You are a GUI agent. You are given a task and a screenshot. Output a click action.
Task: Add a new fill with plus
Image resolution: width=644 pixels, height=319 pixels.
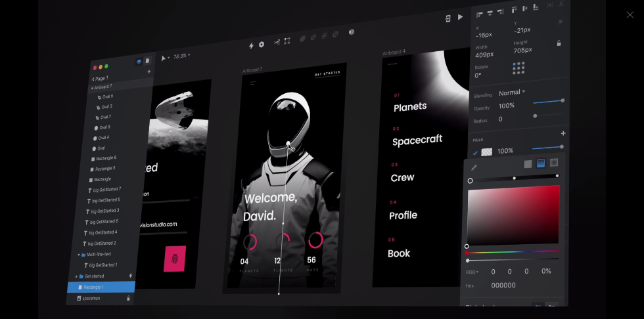[x=563, y=133]
